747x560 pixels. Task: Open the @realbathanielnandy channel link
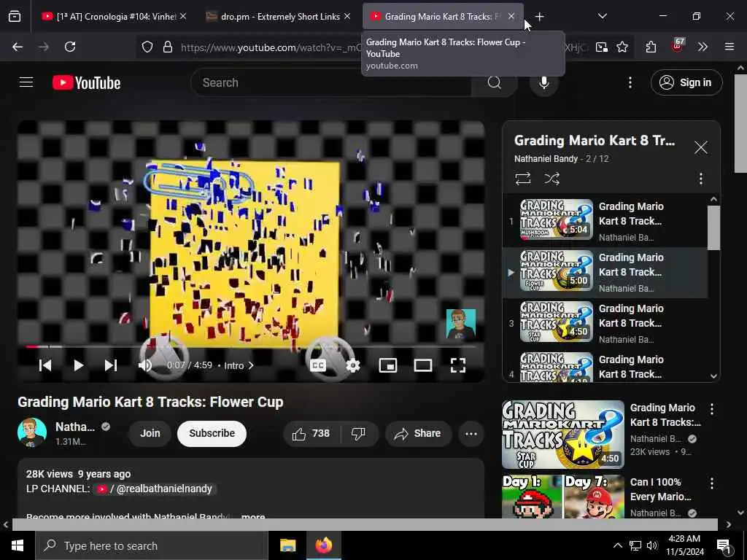tap(155, 489)
